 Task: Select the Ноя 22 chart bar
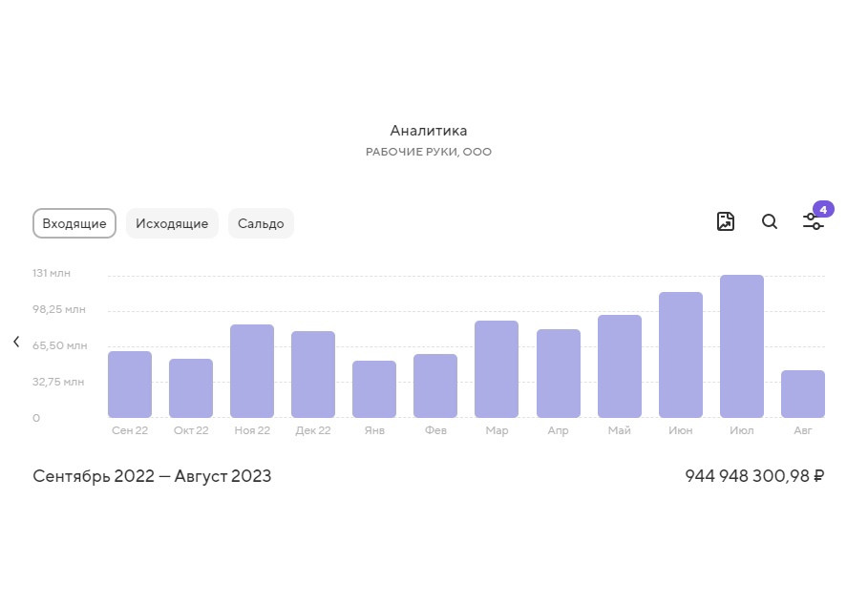click(x=252, y=371)
